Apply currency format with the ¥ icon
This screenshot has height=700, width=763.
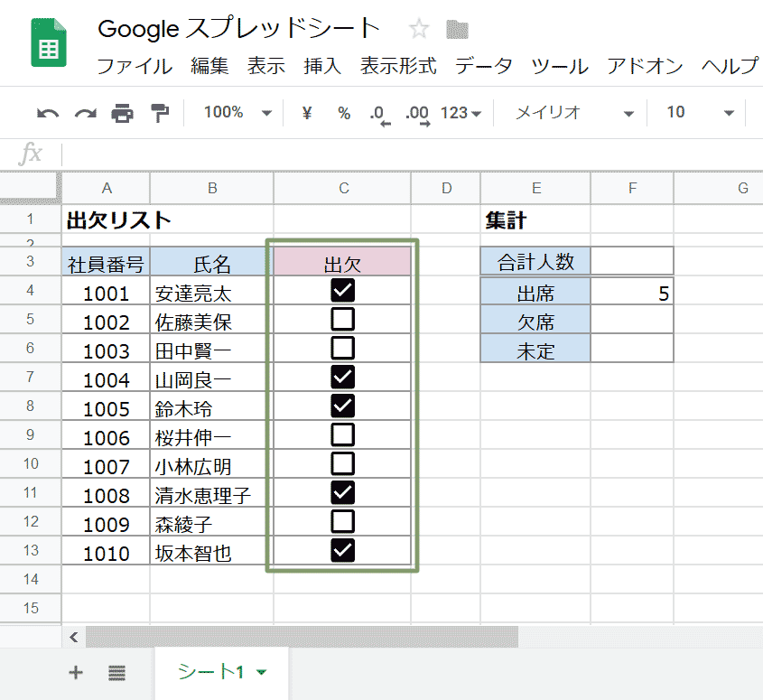click(x=305, y=113)
